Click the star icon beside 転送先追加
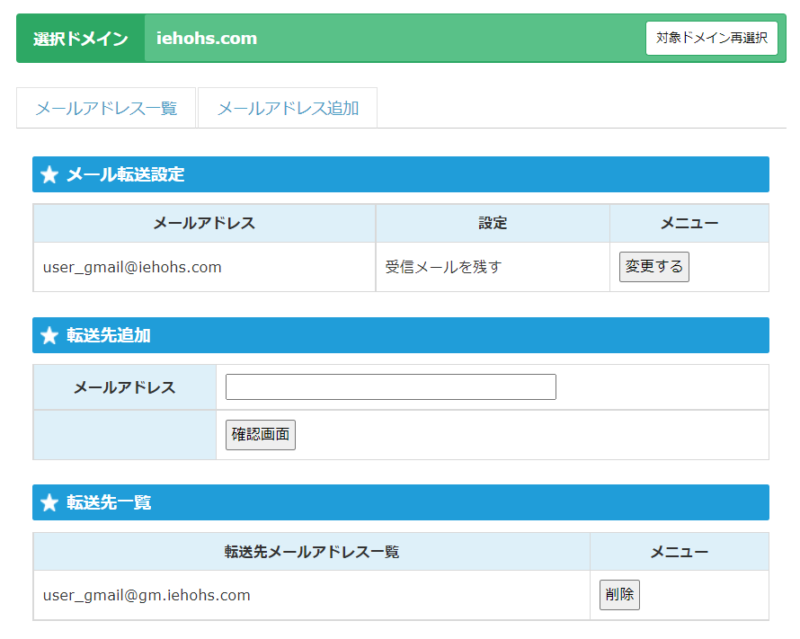The height and width of the screenshot is (639, 800). pos(49,335)
